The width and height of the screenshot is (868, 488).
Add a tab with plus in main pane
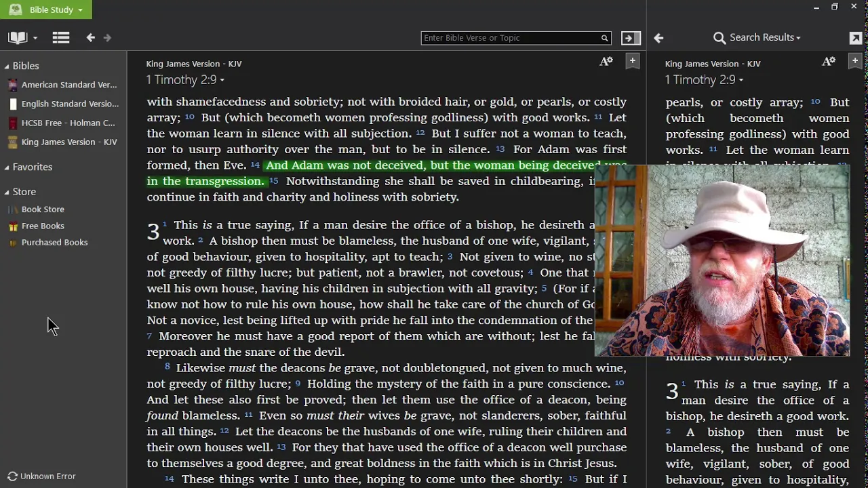(632, 61)
